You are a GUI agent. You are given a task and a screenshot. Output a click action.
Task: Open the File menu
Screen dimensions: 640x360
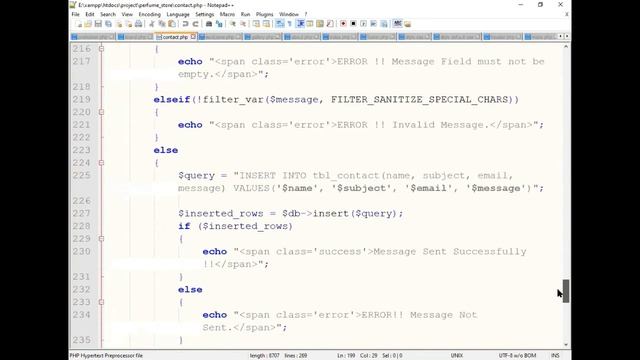pyautogui.click(x=76, y=14)
